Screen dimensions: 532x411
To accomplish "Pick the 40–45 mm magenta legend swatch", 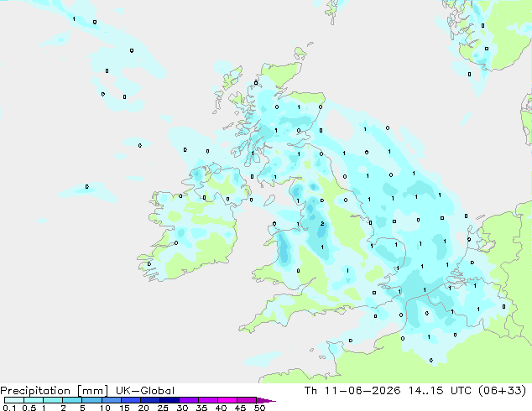I will tap(227, 400).
